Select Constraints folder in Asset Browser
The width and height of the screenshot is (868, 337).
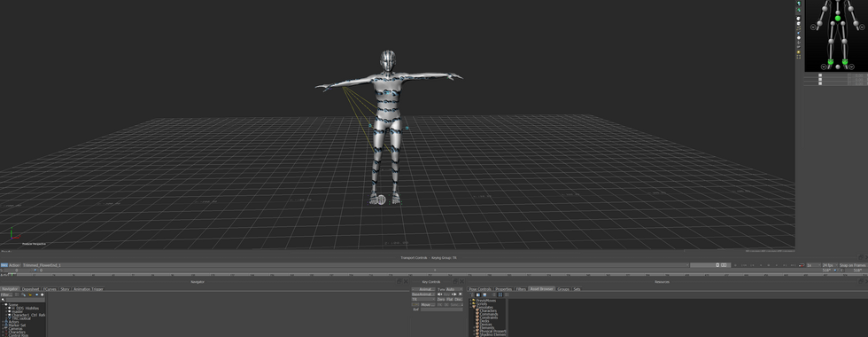click(x=488, y=317)
